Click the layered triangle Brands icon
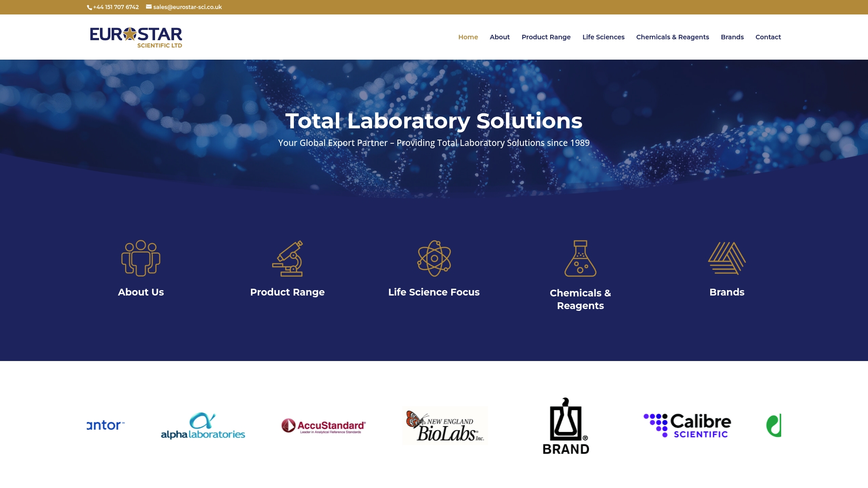Image resolution: width=868 pixels, height=488 pixels. [727, 258]
